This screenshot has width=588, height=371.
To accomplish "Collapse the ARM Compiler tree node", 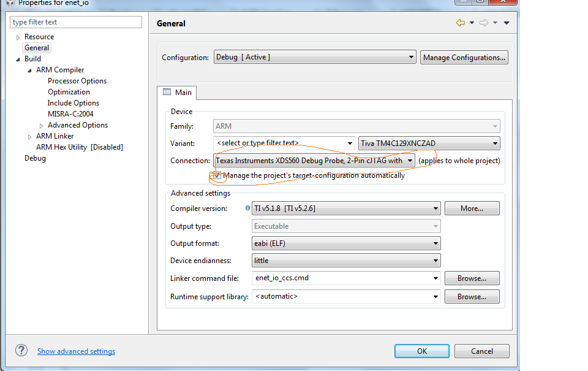I will click(29, 71).
